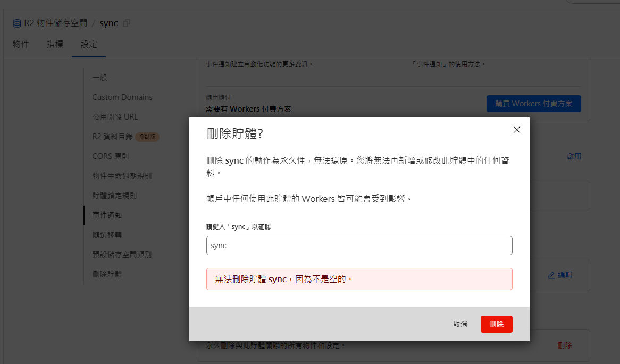Select the 設定 tab

(x=89, y=44)
